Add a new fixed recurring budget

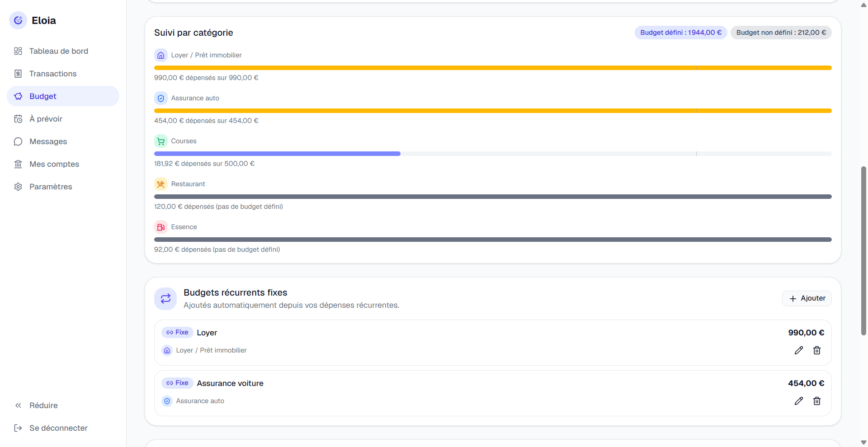[807, 298]
